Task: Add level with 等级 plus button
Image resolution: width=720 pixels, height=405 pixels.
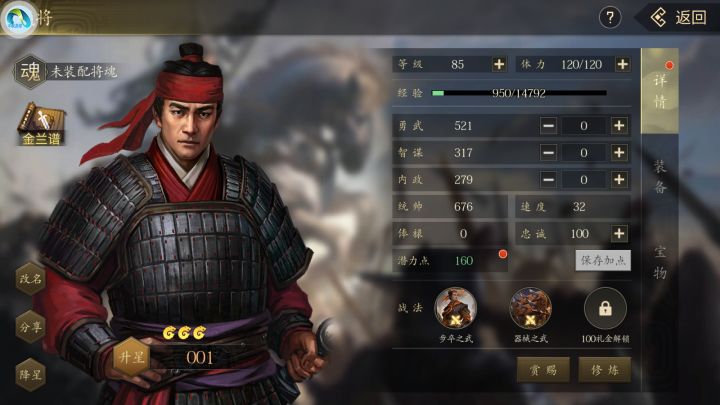Action: [499, 64]
